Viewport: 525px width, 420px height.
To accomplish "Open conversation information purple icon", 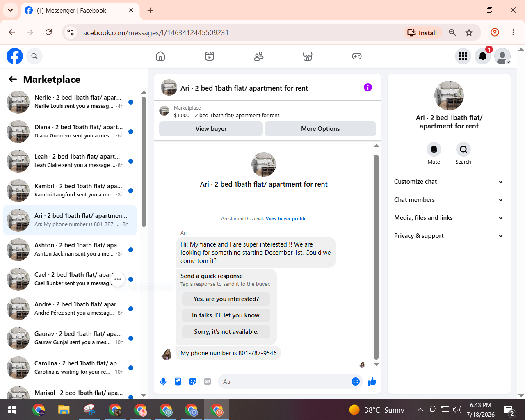I will (368, 87).
